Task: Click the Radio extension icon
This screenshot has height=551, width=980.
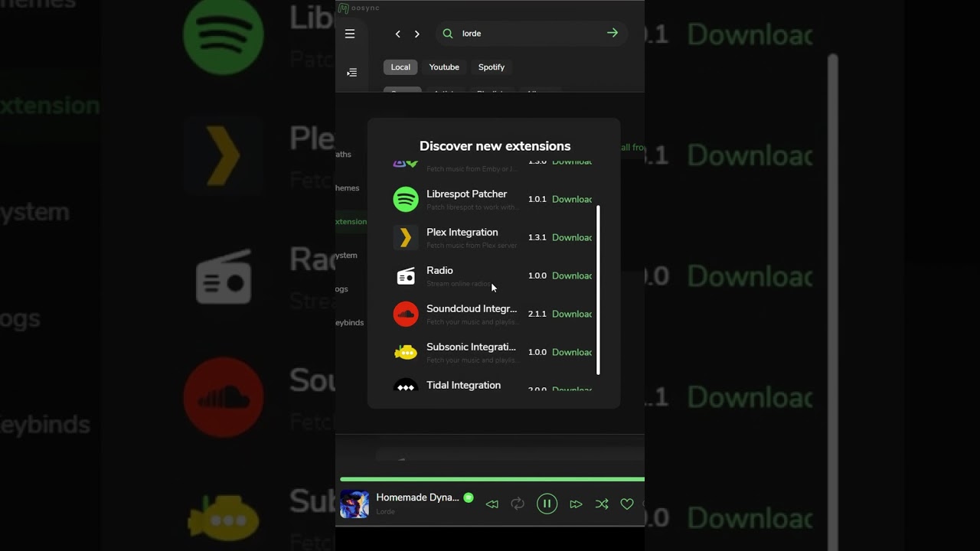Action: 406,275
